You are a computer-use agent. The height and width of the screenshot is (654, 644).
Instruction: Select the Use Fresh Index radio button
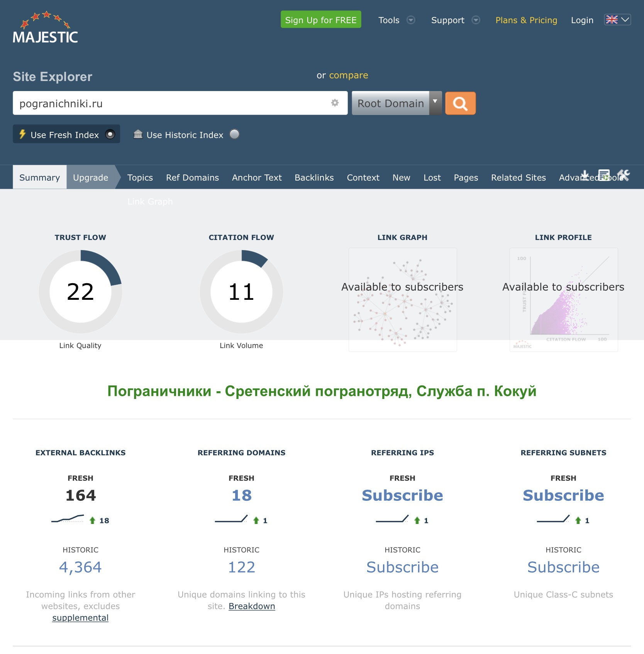coord(110,134)
